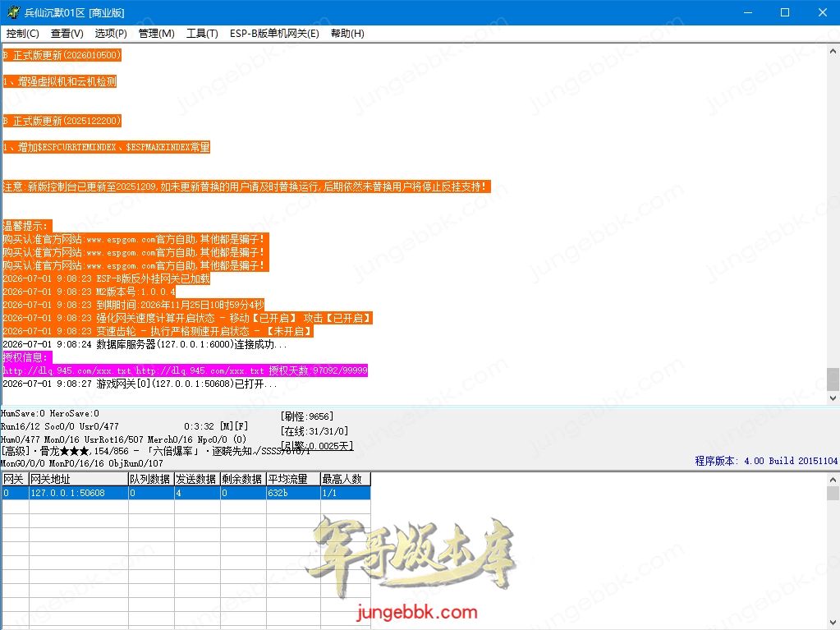Click the log panel scroll-up arrow
This screenshot has width=840, height=630.
(833, 52)
